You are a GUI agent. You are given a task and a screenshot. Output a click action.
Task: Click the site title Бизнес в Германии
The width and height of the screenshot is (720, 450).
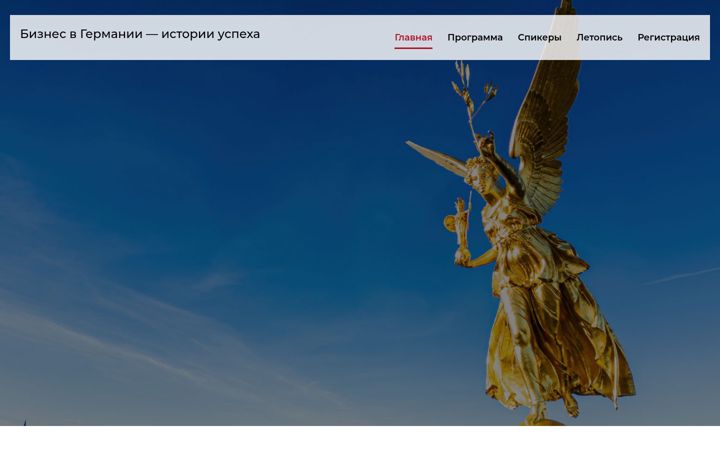tap(140, 34)
